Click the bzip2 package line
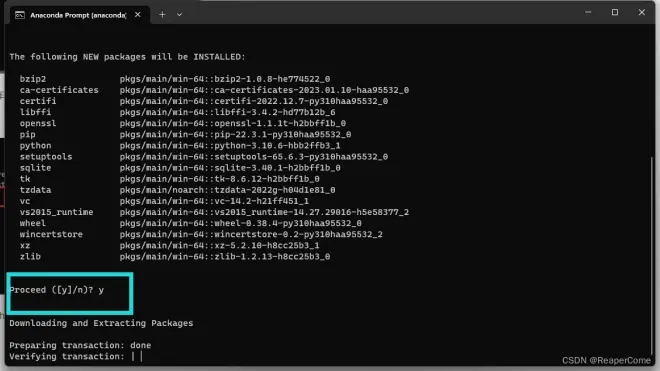The height and width of the screenshot is (371, 660). [x=175, y=79]
